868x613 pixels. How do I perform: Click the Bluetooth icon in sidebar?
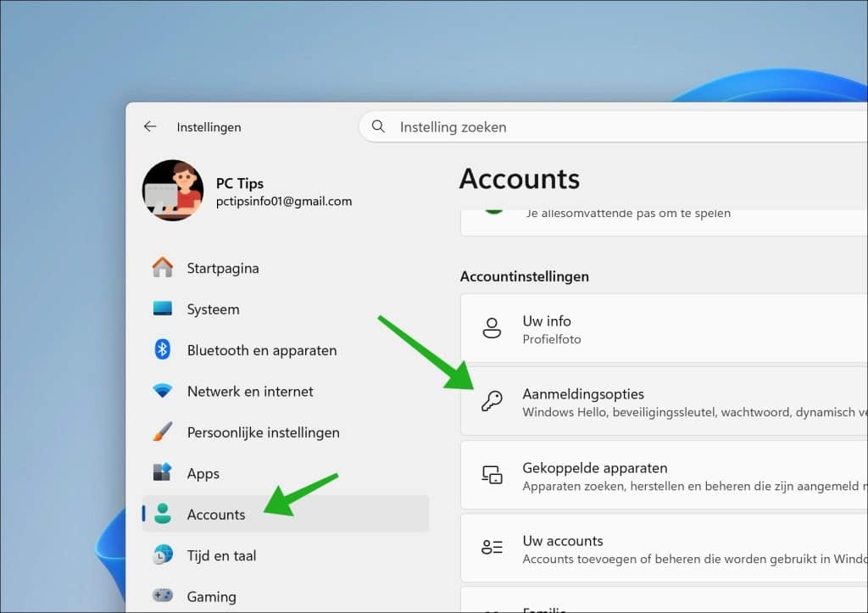(162, 349)
